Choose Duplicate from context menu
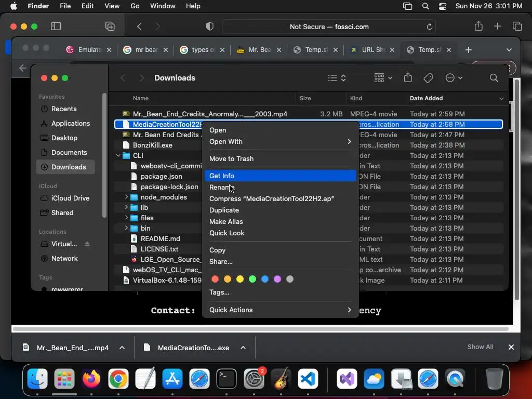Screen dimensions: 532x399 click(x=280, y=210)
